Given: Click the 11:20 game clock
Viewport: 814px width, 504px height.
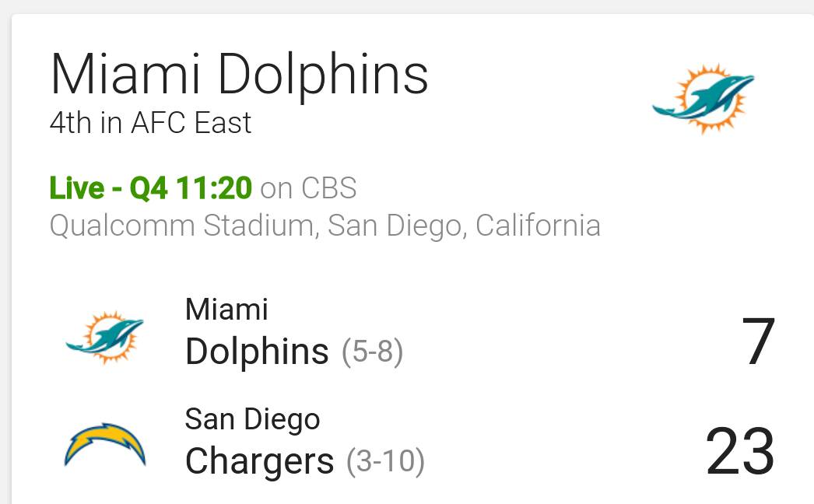Looking at the screenshot, I should pos(214,187).
